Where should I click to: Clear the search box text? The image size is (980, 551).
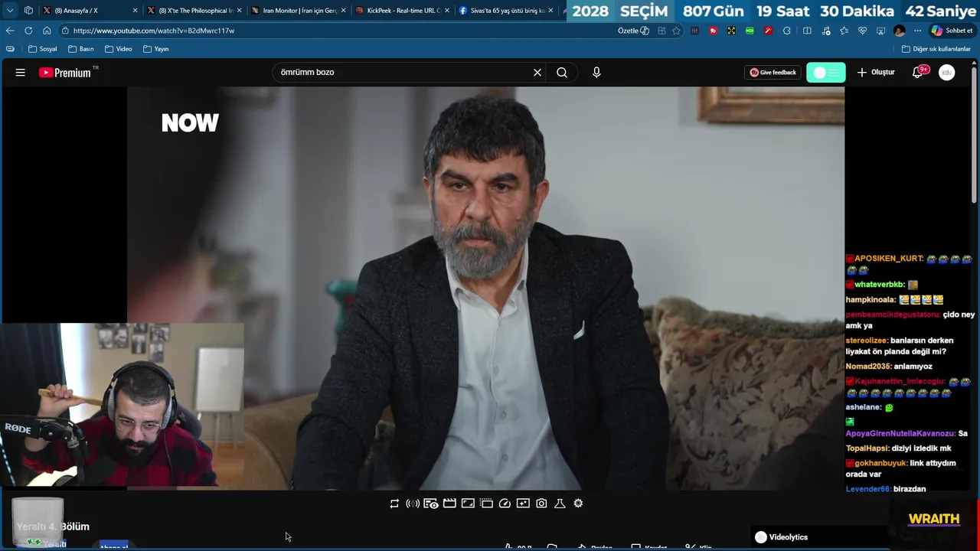tap(537, 73)
